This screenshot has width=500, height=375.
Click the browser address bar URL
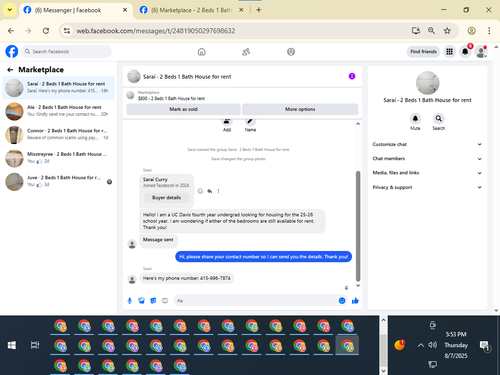[156, 31]
